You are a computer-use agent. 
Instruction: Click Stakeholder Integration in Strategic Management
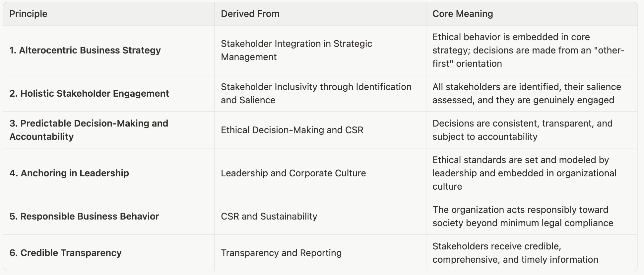click(x=296, y=50)
